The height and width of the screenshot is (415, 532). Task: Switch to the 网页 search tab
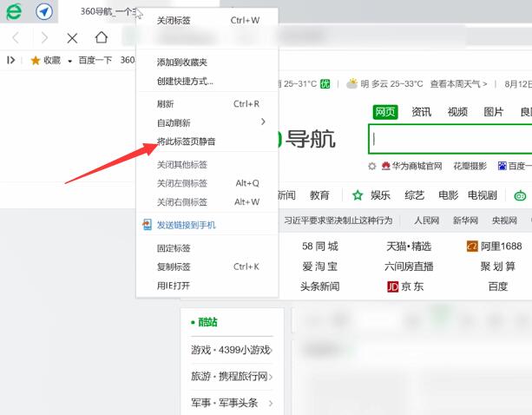click(385, 112)
